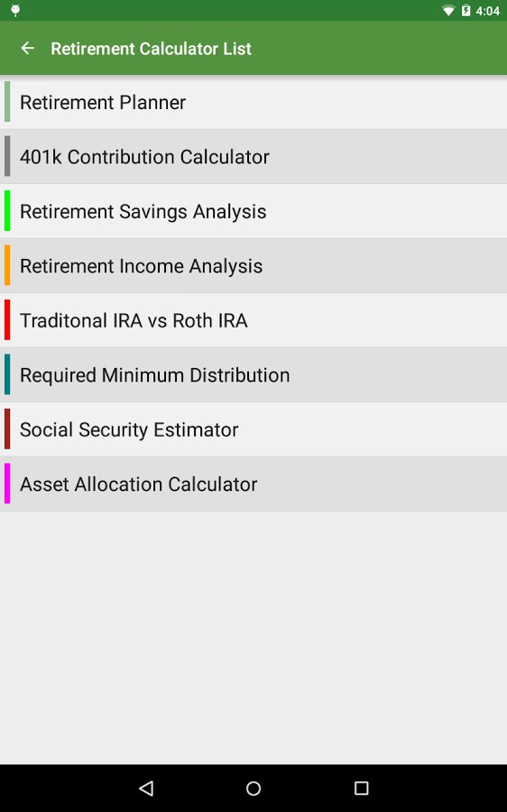Choose Required Minimum Distribution
507x812 pixels.
click(x=253, y=374)
